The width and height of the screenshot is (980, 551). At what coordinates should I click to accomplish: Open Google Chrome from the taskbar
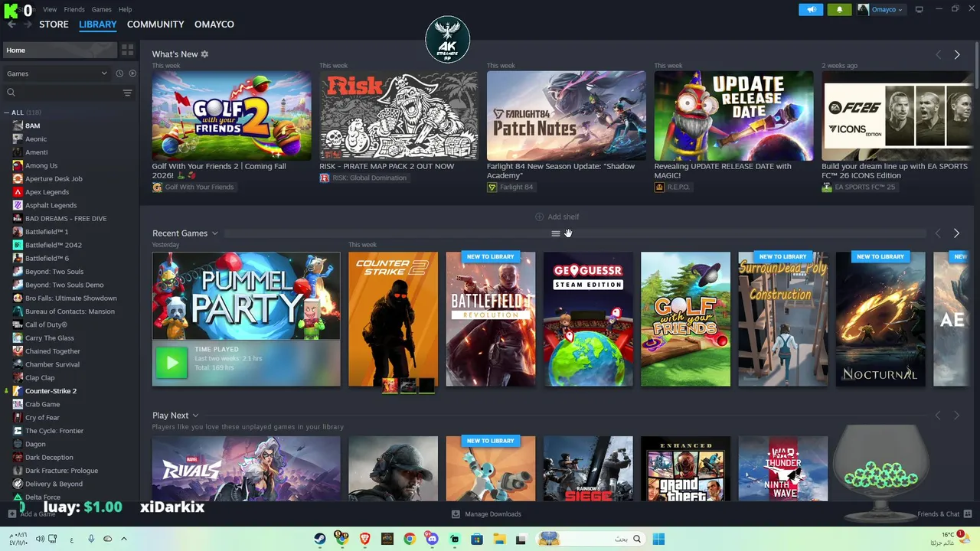410,539
